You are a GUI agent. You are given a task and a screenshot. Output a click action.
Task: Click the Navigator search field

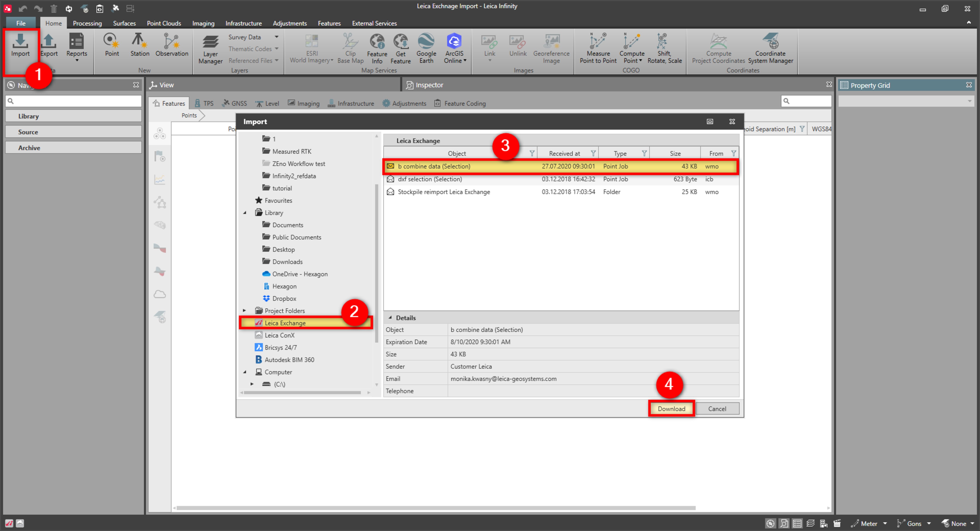tap(74, 101)
